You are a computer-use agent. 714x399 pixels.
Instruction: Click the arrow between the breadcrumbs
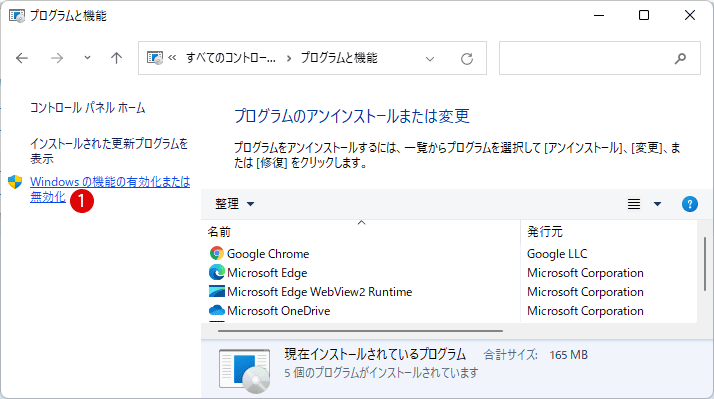(289, 58)
